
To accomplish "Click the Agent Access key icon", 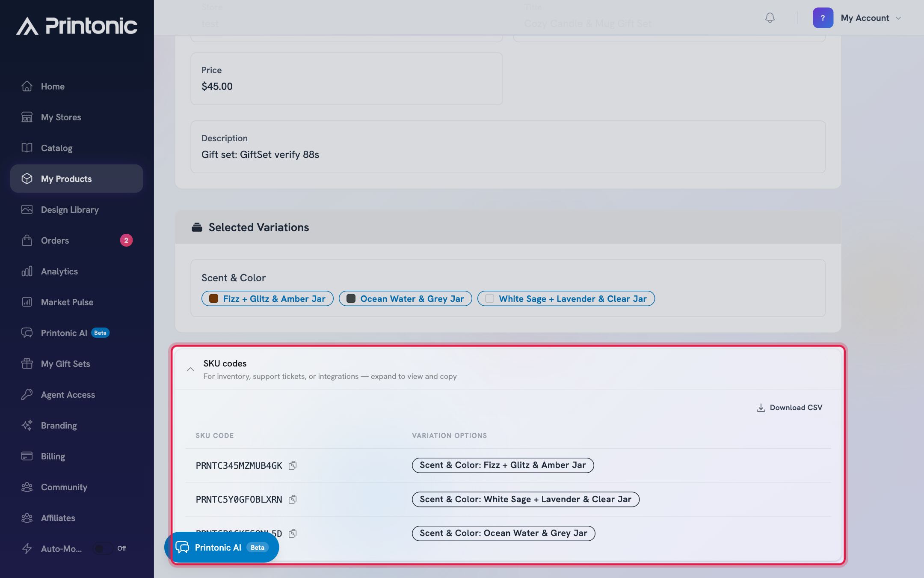I will (27, 394).
